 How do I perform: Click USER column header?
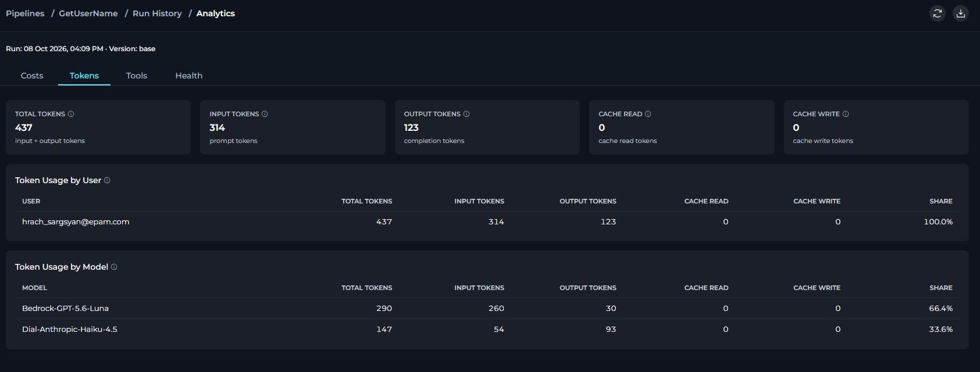[x=31, y=201]
